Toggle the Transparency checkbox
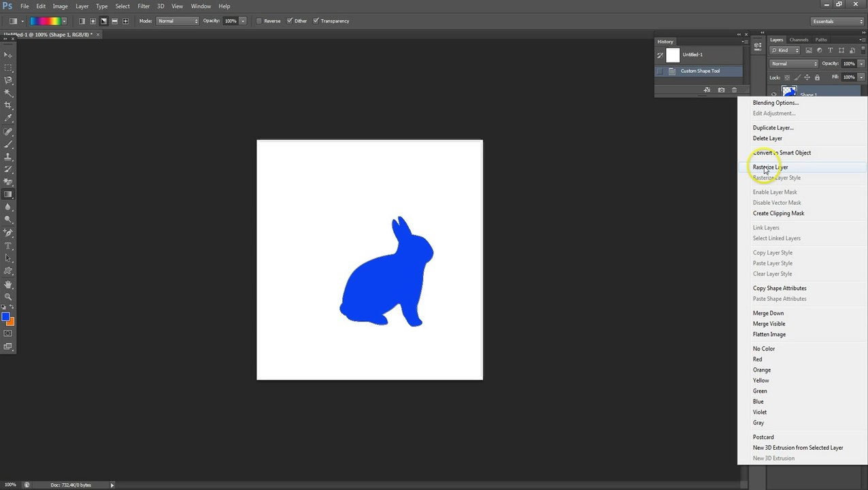 tap(316, 21)
